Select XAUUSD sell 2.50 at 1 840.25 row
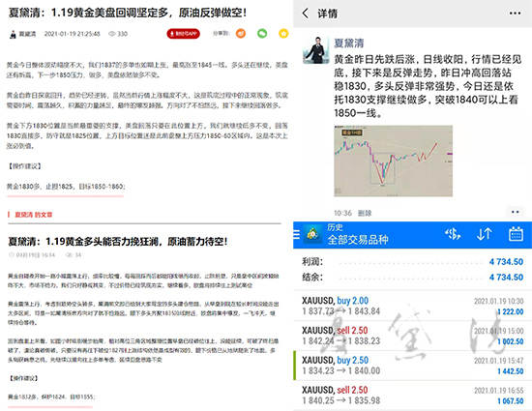This screenshot has width=532, height=411. click(x=413, y=396)
